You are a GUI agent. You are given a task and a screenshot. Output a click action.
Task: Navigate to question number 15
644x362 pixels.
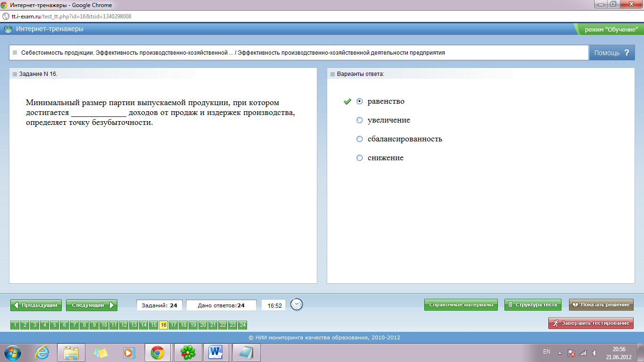click(153, 325)
